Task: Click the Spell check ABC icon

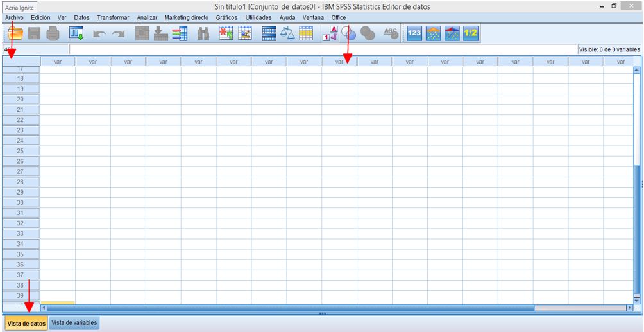Action: [391, 34]
